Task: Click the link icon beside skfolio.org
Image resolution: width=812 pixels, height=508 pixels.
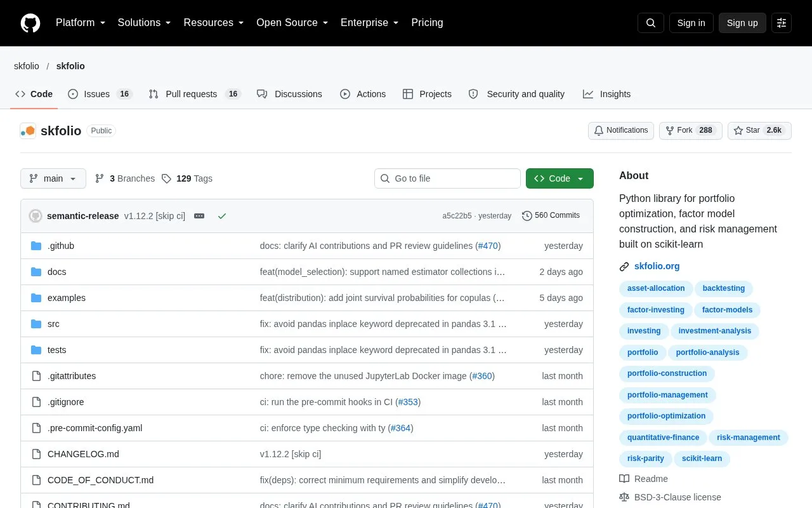Action: click(624, 267)
